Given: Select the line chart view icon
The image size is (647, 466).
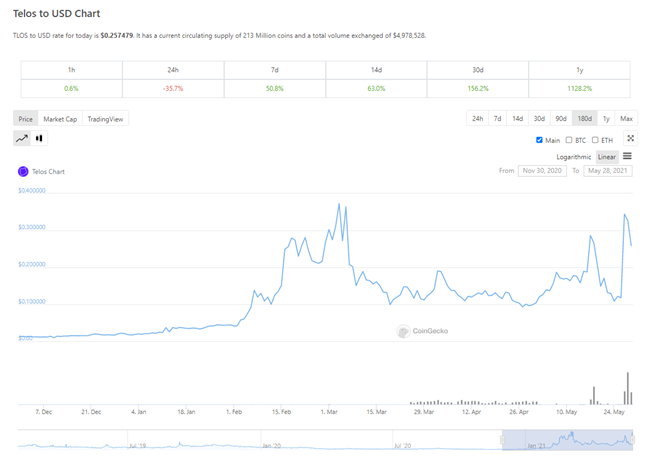Looking at the screenshot, I should click(22, 138).
